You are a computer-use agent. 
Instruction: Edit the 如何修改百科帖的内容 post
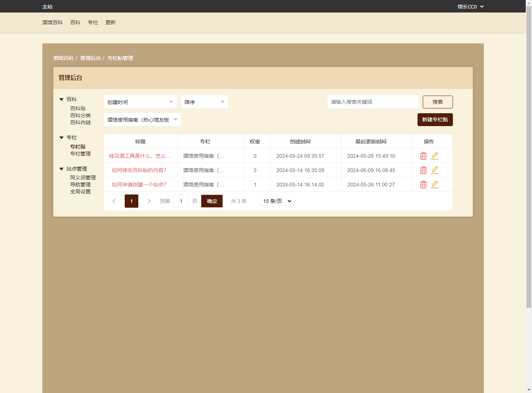coord(435,170)
